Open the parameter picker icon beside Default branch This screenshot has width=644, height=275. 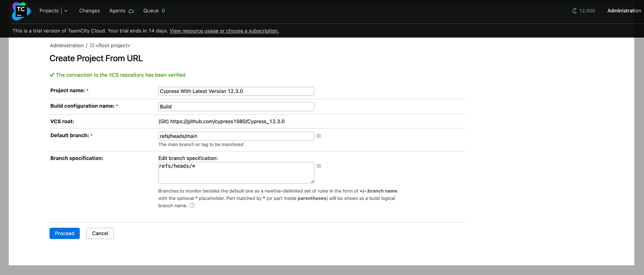coord(319,136)
